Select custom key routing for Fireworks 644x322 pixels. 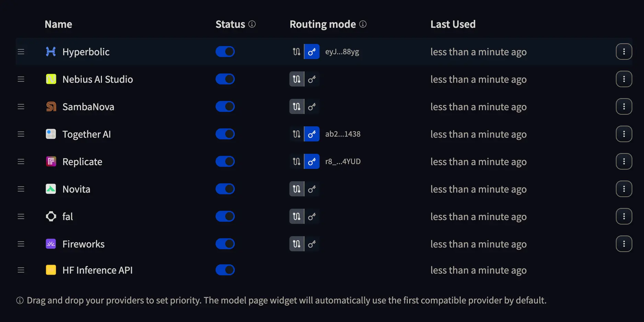pyautogui.click(x=312, y=244)
